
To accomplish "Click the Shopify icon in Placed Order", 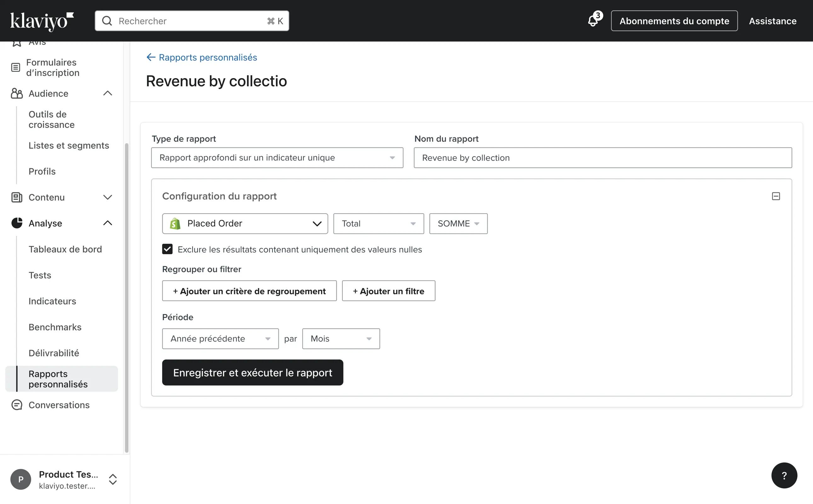I will 175,224.
